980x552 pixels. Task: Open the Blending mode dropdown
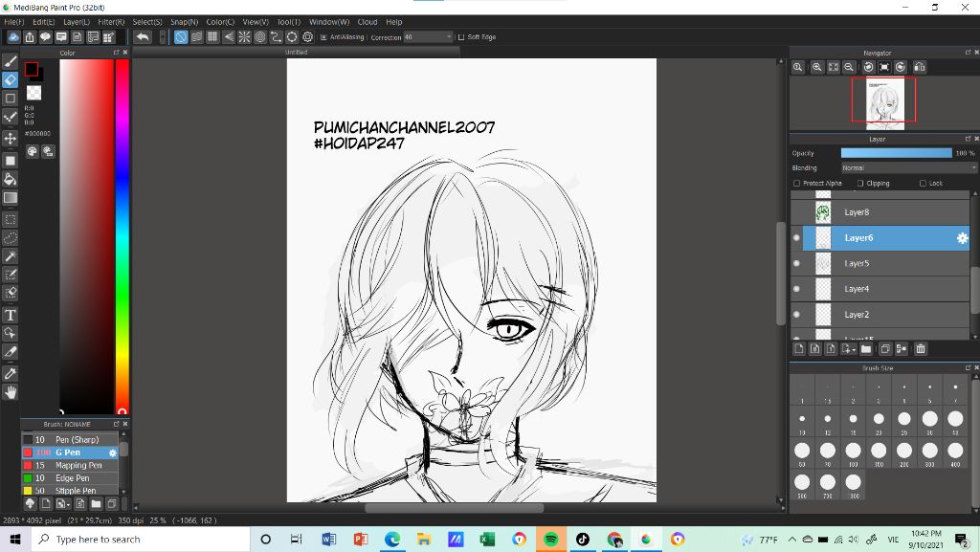pyautogui.click(x=908, y=168)
